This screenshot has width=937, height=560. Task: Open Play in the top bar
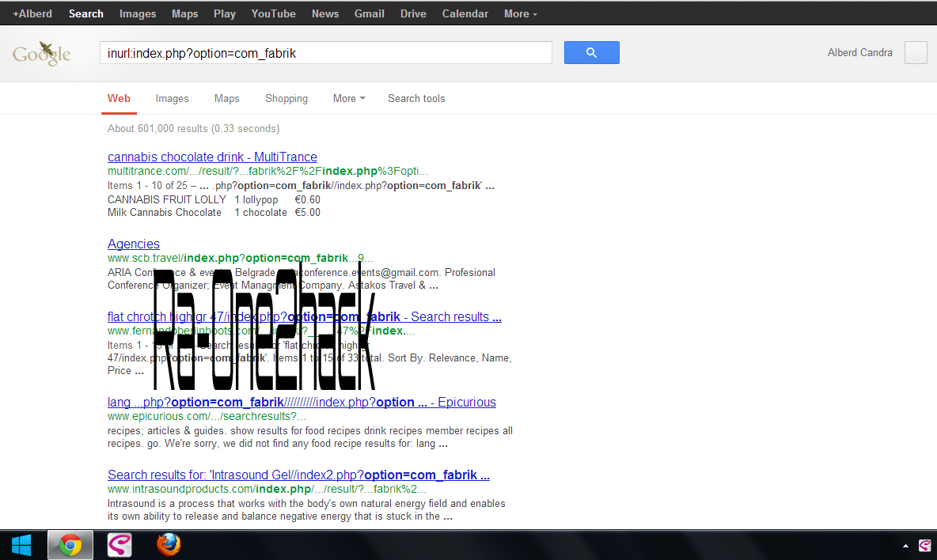pyautogui.click(x=225, y=13)
